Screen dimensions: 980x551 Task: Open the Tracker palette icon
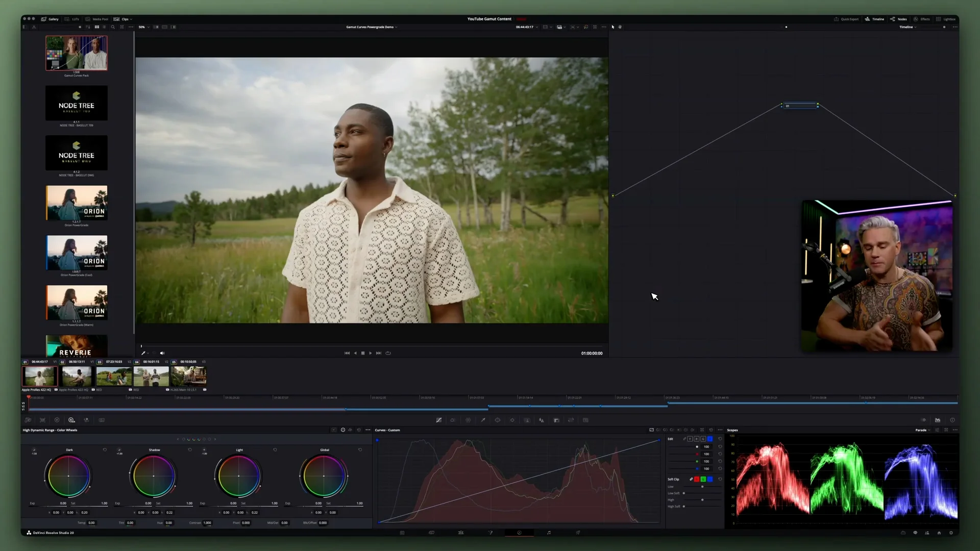[512, 420]
